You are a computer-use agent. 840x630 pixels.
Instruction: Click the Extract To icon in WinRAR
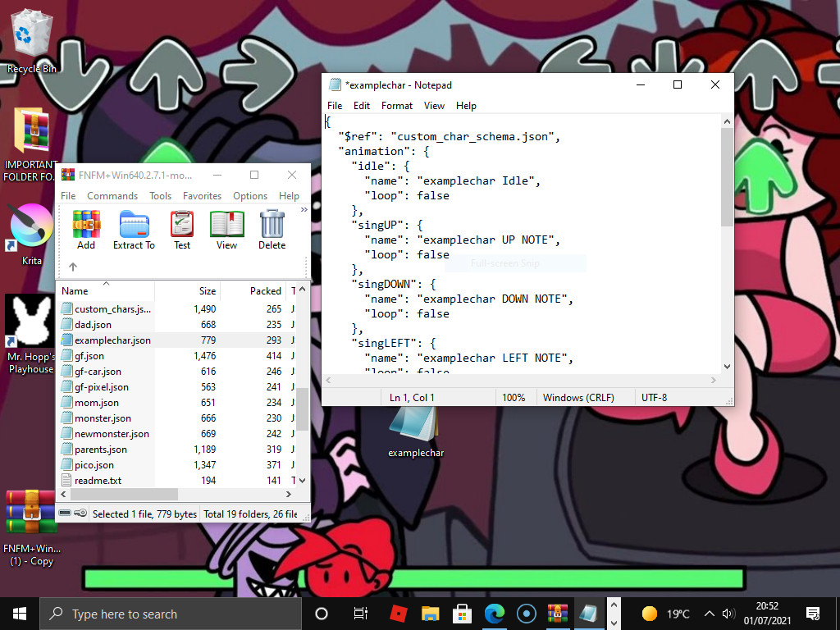pyautogui.click(x=134, y=229)
